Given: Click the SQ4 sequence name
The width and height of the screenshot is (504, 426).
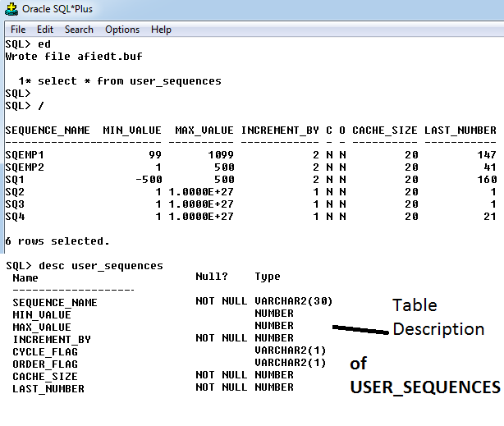Looking at the screenshot, I should point(15,217).
